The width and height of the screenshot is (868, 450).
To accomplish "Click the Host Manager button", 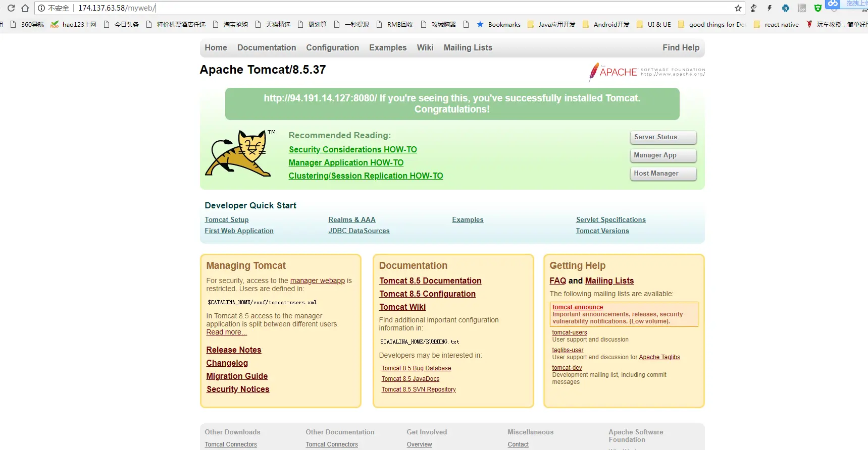I will 663,174.
